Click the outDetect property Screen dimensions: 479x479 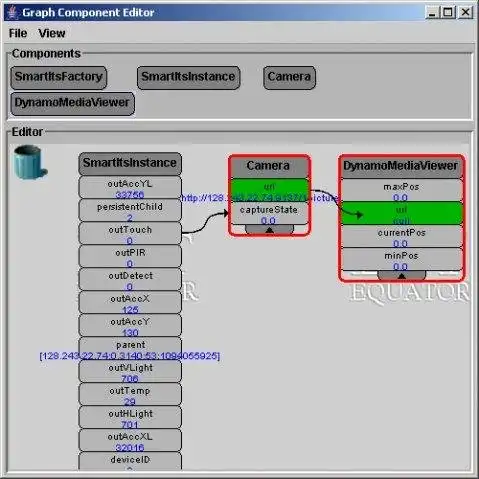[x=130, y=280]
